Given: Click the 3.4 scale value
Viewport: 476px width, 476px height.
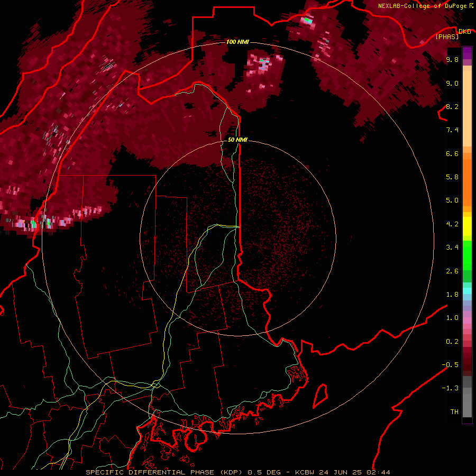Looking at the screenshot, I should [x=452, y=248].
